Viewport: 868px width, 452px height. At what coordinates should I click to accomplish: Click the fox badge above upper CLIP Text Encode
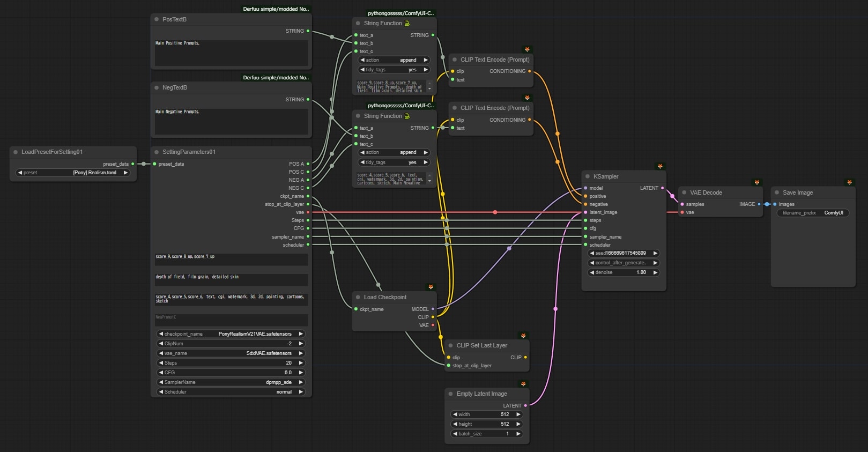click(x=527, y=49)
